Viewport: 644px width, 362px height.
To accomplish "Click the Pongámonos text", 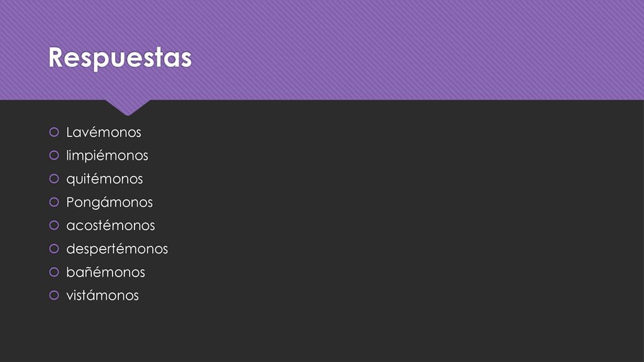I will (x=109, y=202).
